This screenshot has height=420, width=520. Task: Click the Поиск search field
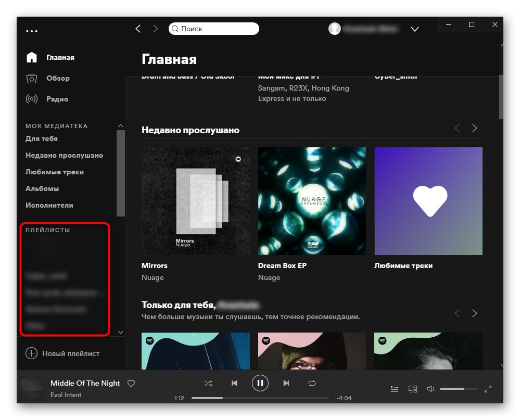[214, 29]
